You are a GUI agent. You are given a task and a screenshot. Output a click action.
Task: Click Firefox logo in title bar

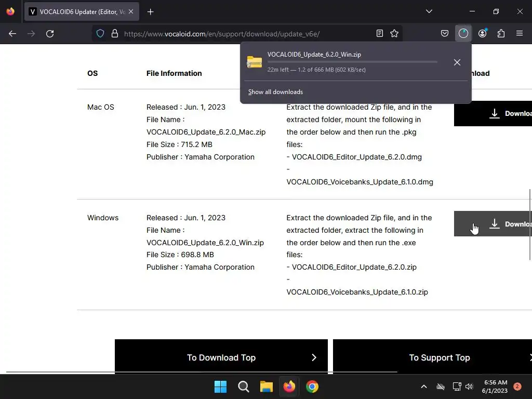pyautogui.click(x=10, y=11)
